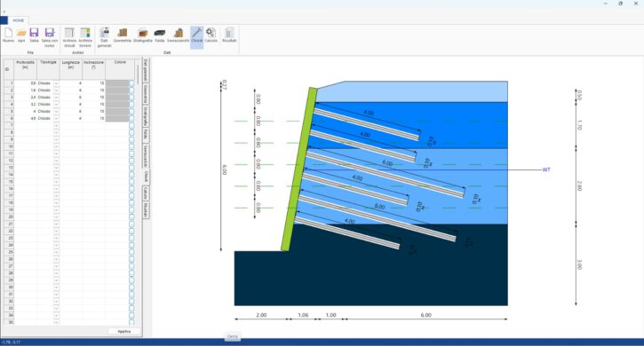Switch to the vertical Sovraccarichi tab

coord(146,155)
